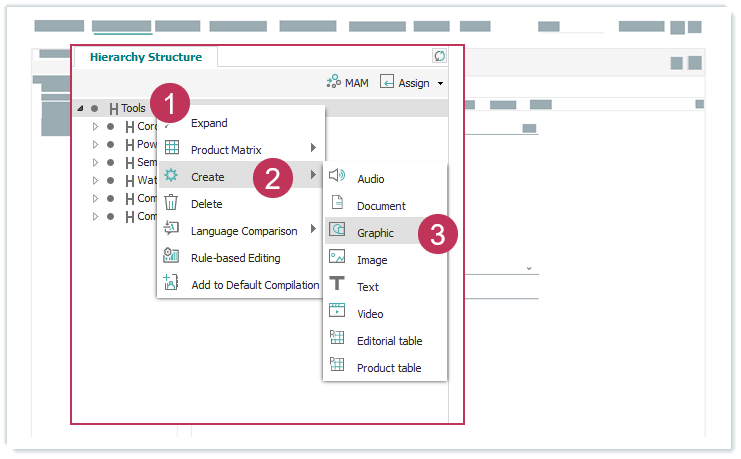Collapse the Tools hierarchy node
The image size is (741, 459).
pyautogui.click(x=80, y=108)
